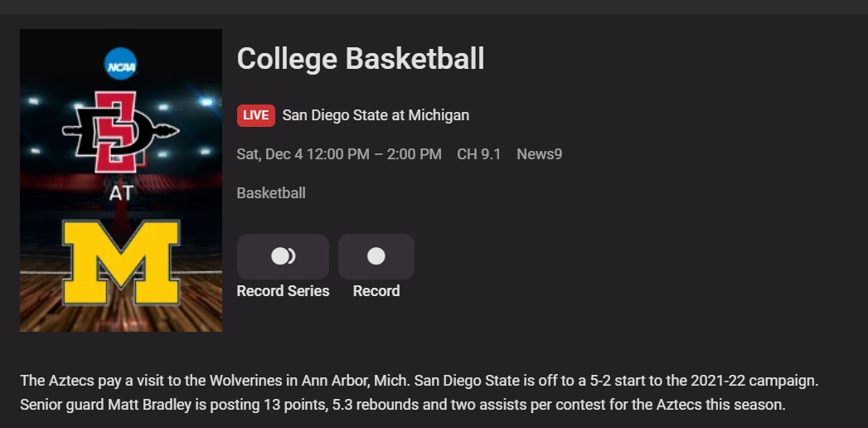
Task: Click the "Record" text label
Action: [x=376, y=291]
